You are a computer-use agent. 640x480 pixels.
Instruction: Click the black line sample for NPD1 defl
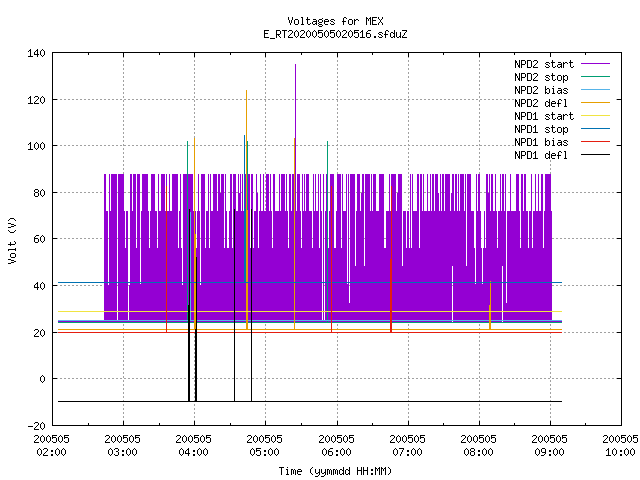tap(595, 155)
